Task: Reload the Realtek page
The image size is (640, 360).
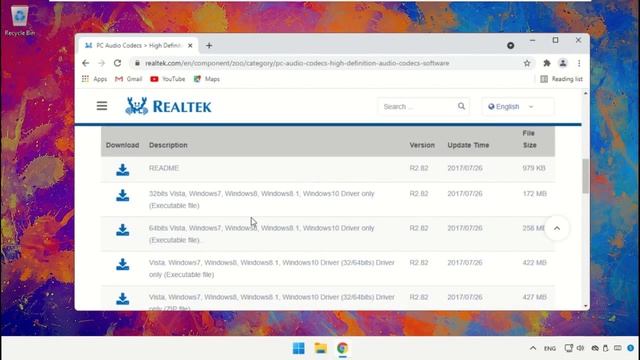Action: click(x=118, y=63)
